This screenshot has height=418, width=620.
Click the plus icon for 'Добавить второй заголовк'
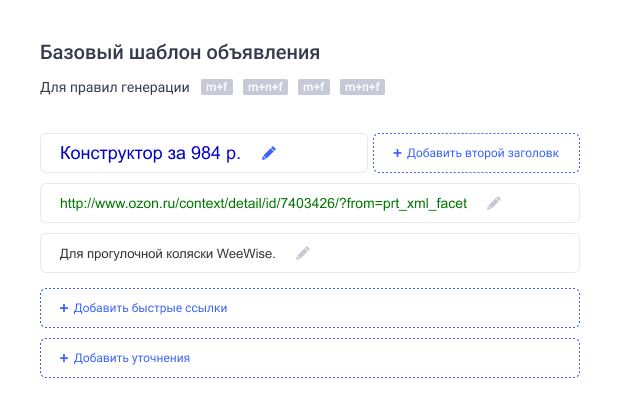click(x=397, y=153)
